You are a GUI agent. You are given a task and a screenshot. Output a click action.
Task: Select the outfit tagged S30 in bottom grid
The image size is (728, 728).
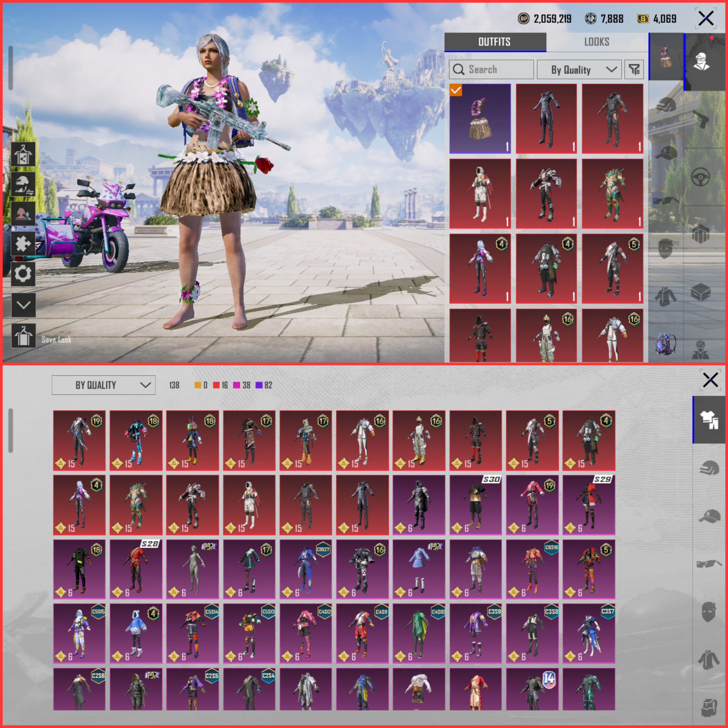coord(475,505)
